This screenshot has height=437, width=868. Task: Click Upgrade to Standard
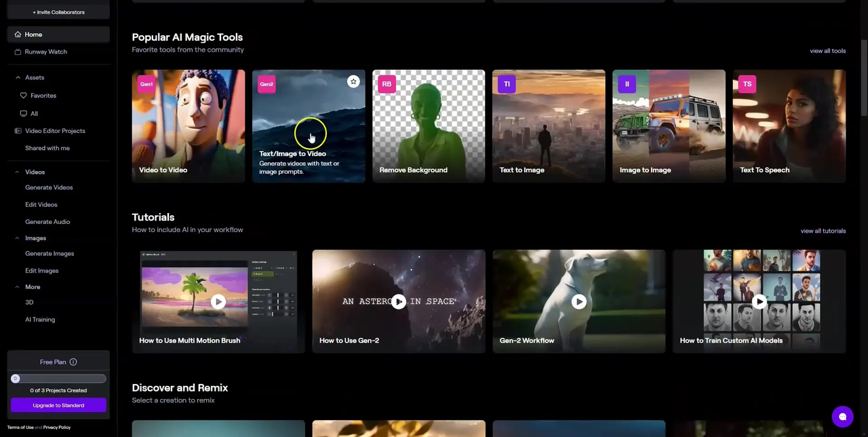[58, 405]
